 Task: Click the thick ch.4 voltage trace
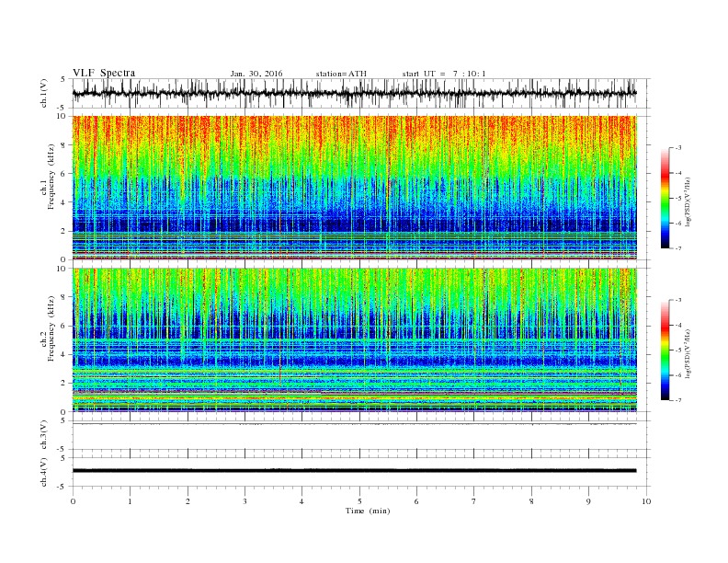[354, 471]
